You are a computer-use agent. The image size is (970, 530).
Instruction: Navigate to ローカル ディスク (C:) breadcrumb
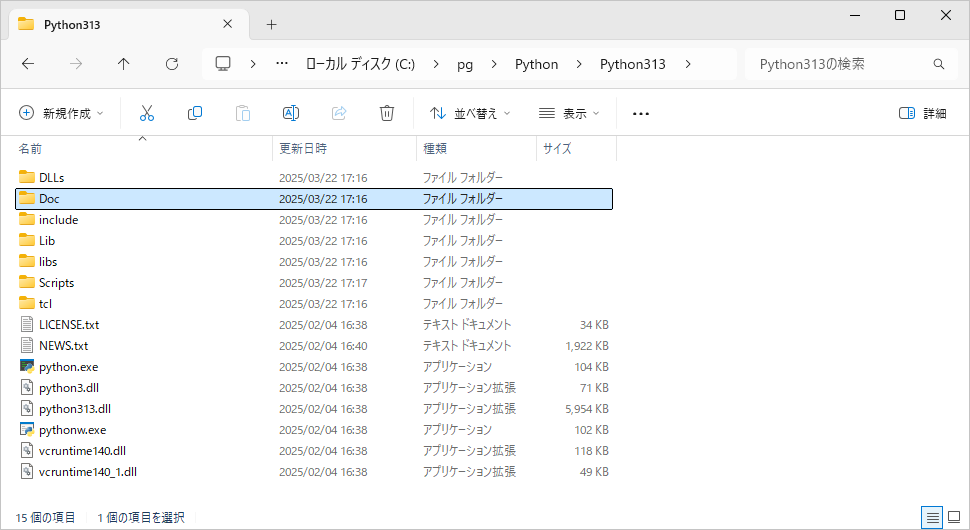click(x=360, y=64)
